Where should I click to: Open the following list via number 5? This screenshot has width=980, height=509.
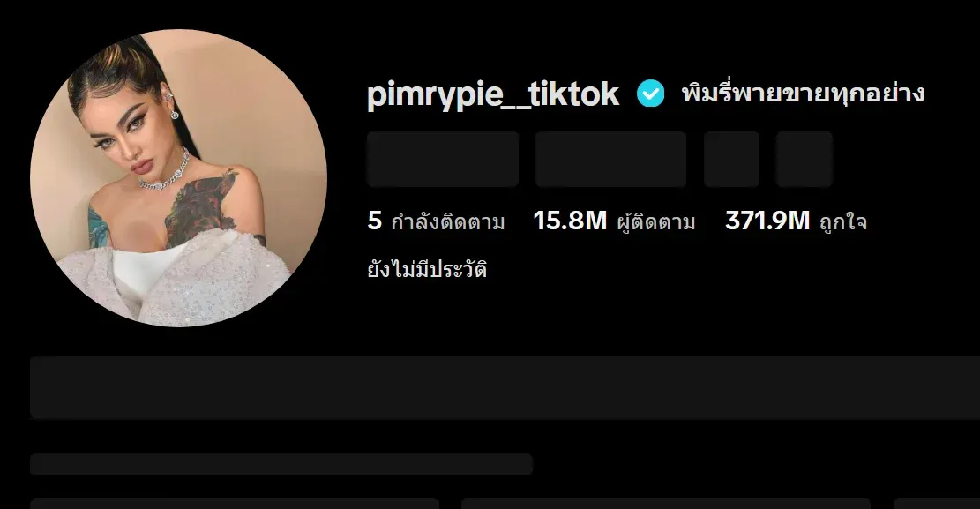(x=374, y=221)
